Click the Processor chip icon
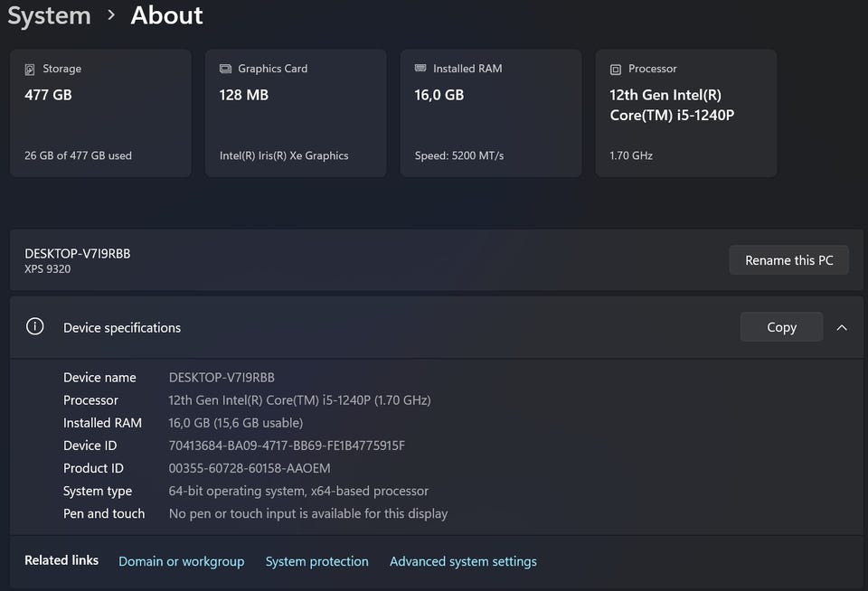 pos(616,70)
